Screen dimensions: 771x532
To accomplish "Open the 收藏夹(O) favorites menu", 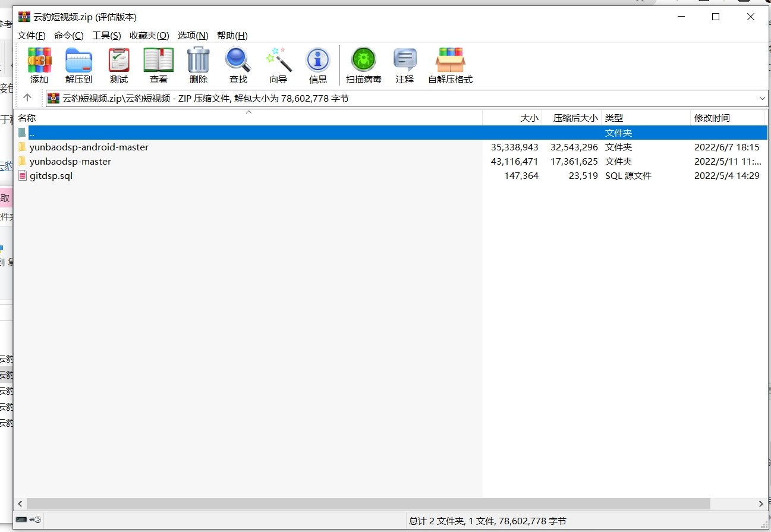I will [x=149, y=36].
